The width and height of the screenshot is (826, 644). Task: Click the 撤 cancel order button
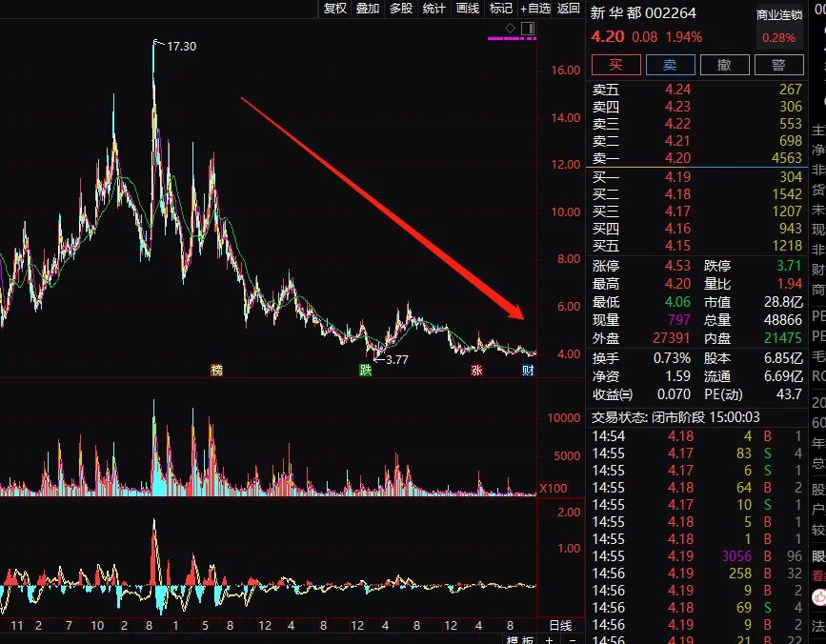point(725,65)
